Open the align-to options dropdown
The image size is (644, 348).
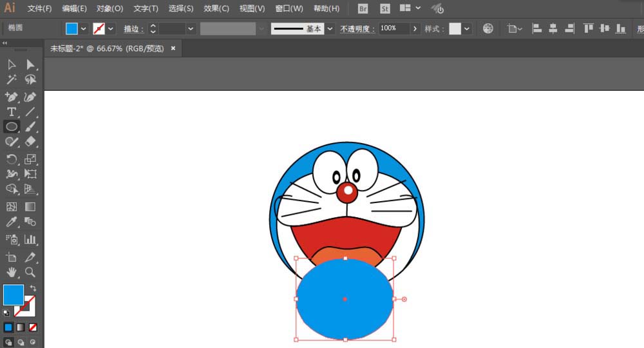(514, 29)
